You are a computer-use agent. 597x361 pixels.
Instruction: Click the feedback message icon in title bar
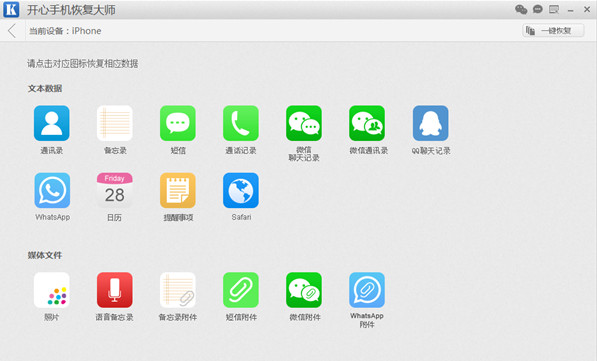pyautogui.click(x=554, y=9)
